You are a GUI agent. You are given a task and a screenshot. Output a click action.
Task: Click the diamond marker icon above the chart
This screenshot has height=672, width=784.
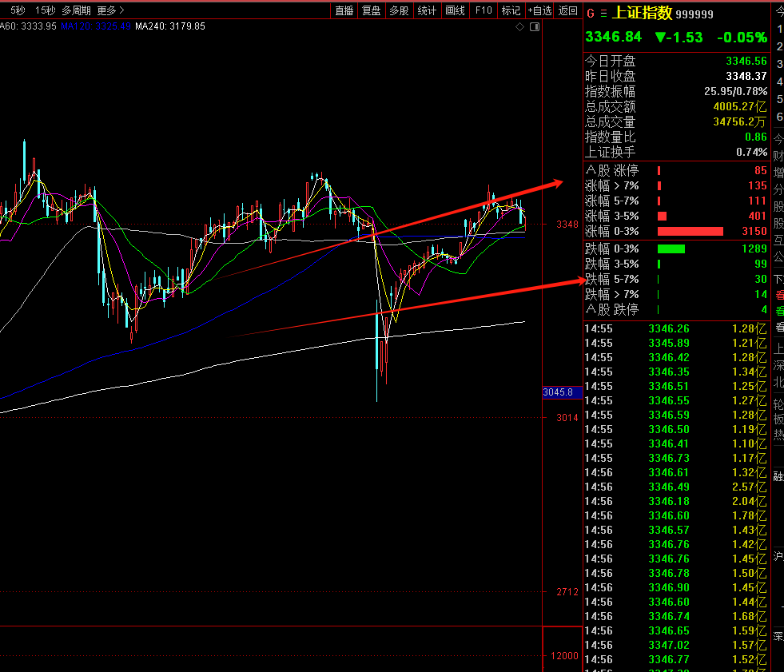coord(520,27)
